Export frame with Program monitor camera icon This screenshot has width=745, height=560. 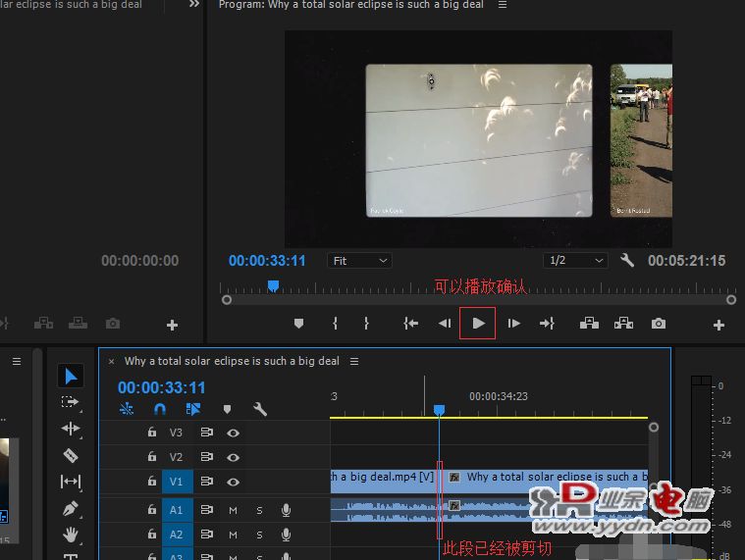(x=658, y=324)
